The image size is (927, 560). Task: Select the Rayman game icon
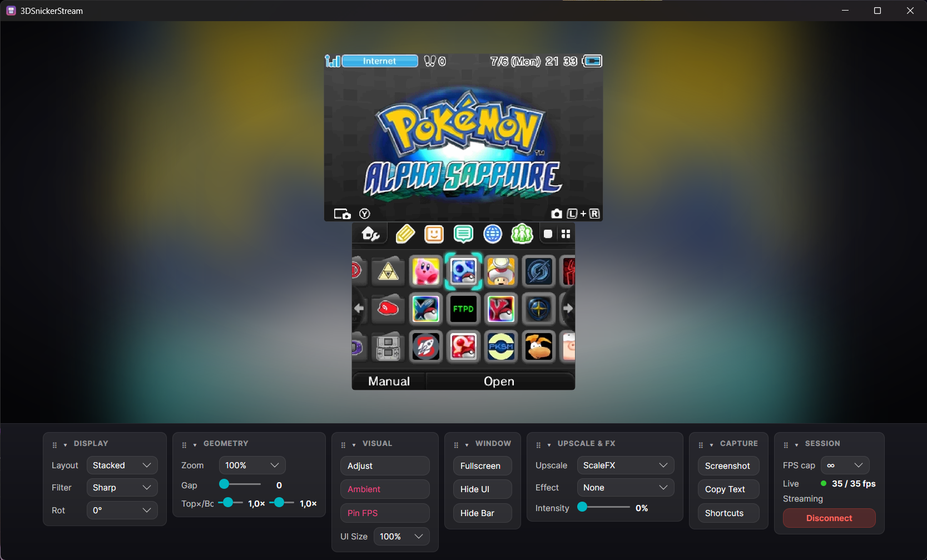(539, 346)
